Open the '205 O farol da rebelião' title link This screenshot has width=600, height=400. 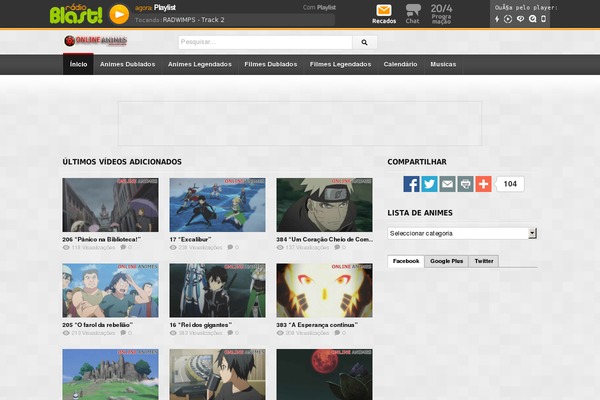coord(98,325)
